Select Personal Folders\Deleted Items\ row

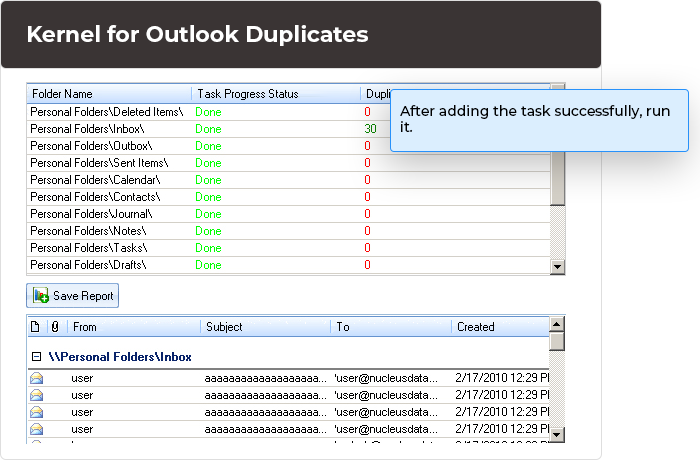(288, 112)
